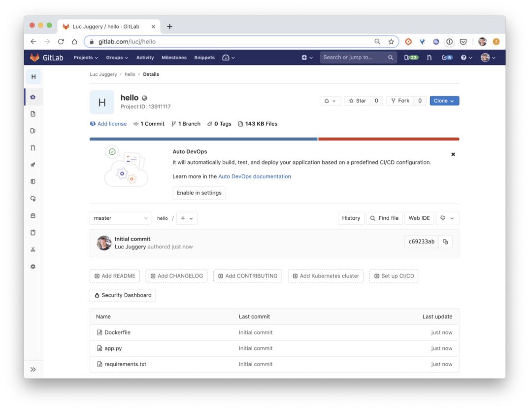532x409 pixels.
Task: Click browser reload button
Action: click(x=61, y=41)
